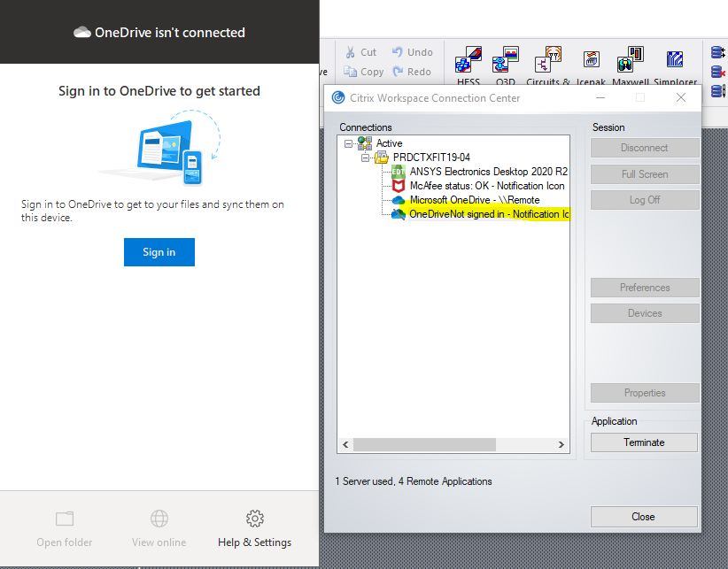
Task: Select McAfee status: OK Notification Icon entry
Action: [487, 186]
